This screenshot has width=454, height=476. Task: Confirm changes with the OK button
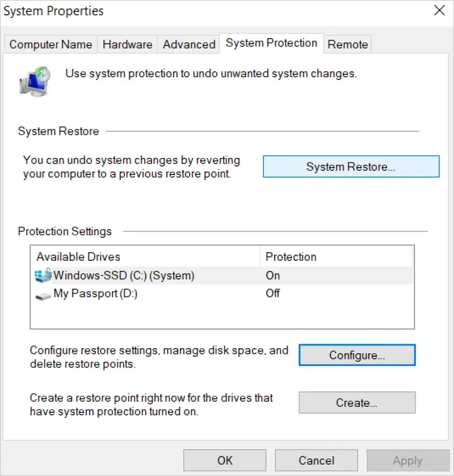(x=225, y=460)
